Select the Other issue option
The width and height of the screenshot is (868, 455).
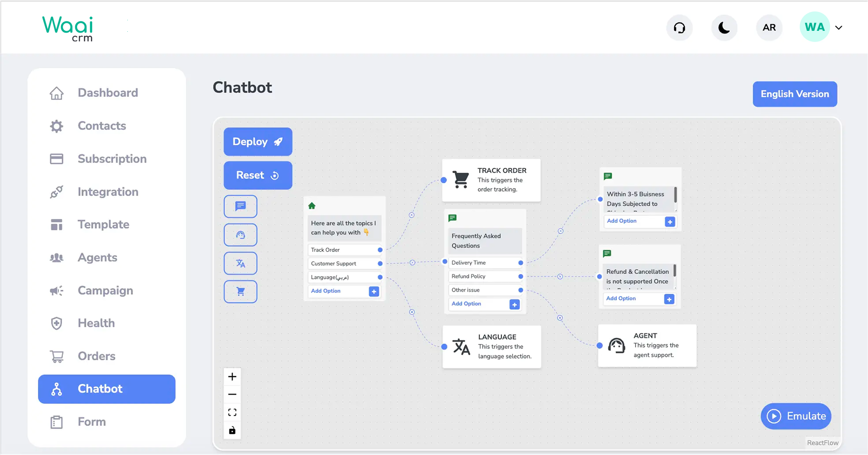[x=485, y=290]
